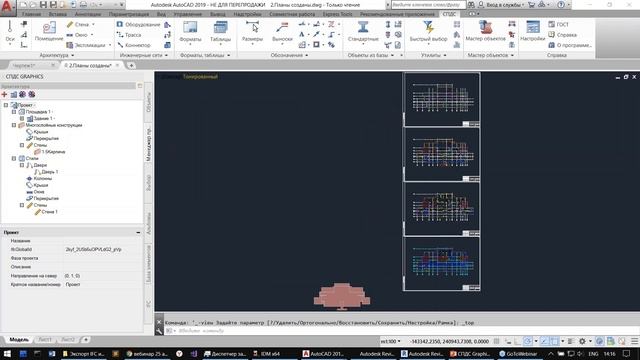Click the red plus add icon in project manager
This screenshot has height=360, width=640.
coord(4,94)
